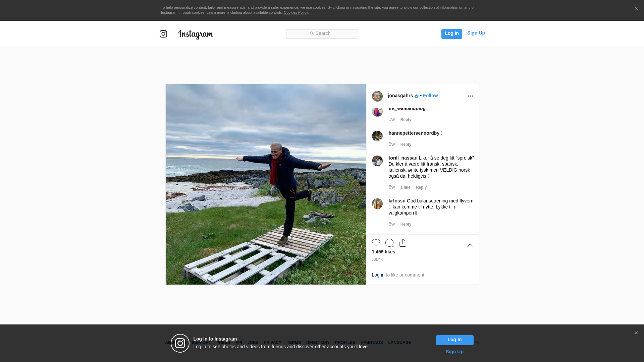Click the Instagram wordmark logo

point(196,35)
